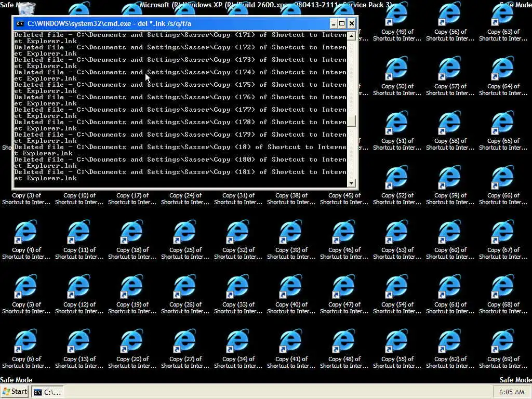Select the Copy (47) Internet Explorer shortcut icon
Viewport: 532px width, 399px height.
tap(344, 287)
